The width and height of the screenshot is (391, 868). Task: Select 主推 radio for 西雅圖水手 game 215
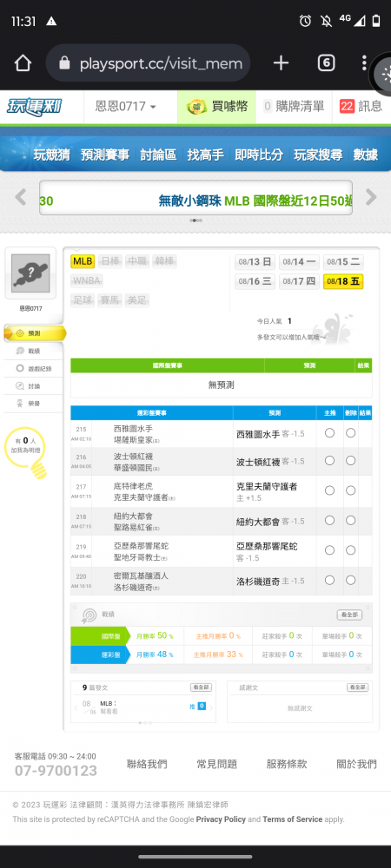click(329, 433)
